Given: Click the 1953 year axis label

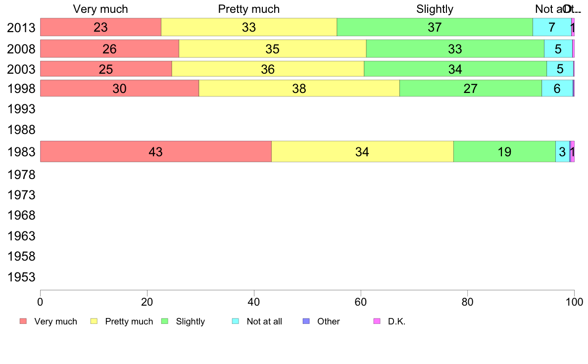Looking at the screenshot, I should 21,277.
